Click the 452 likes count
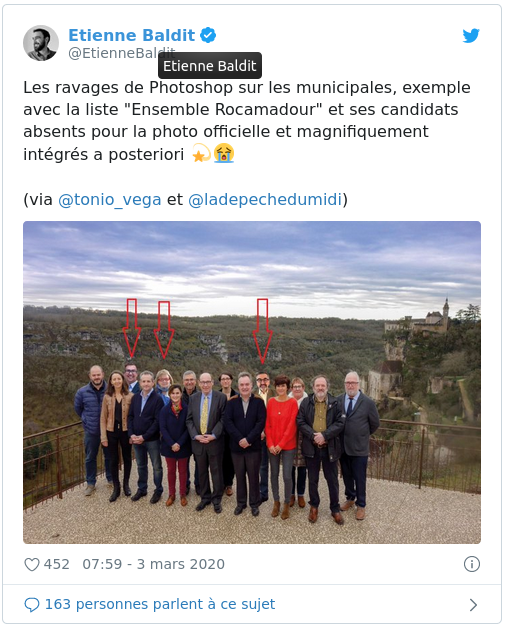The height and width of the screenshot is (629, 506). pyautogui.click(x=57, y=564)
